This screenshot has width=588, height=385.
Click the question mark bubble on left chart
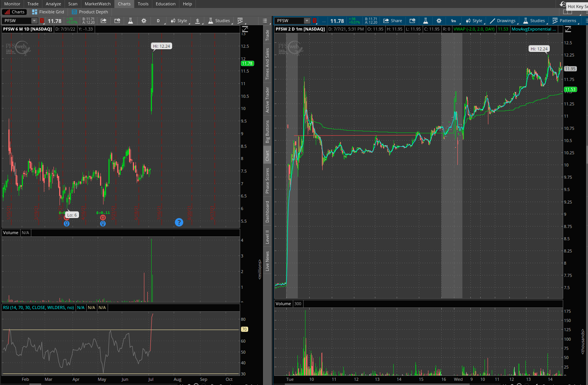pyautogui.click(x=179, y=222)
